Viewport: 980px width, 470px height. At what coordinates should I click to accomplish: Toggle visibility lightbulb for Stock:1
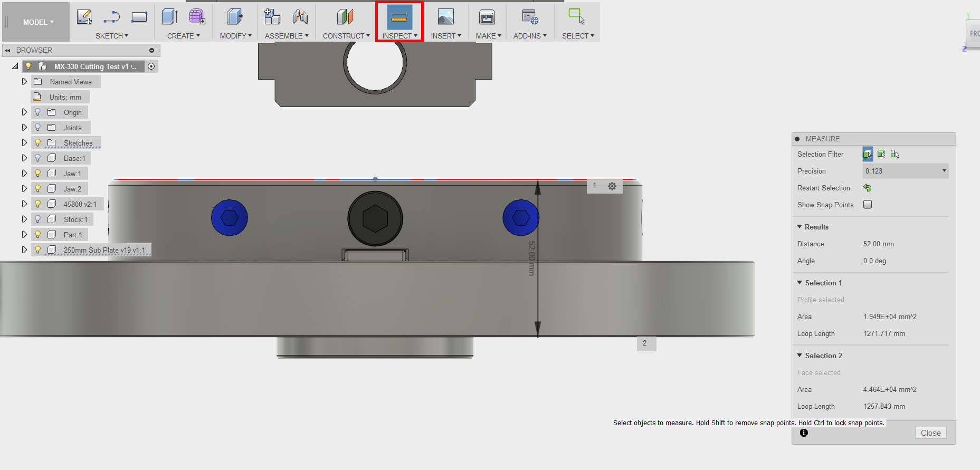click(37, 219)
